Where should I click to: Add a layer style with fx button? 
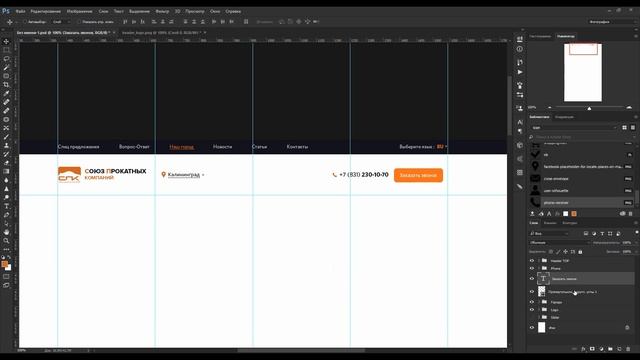click(583, 349)
